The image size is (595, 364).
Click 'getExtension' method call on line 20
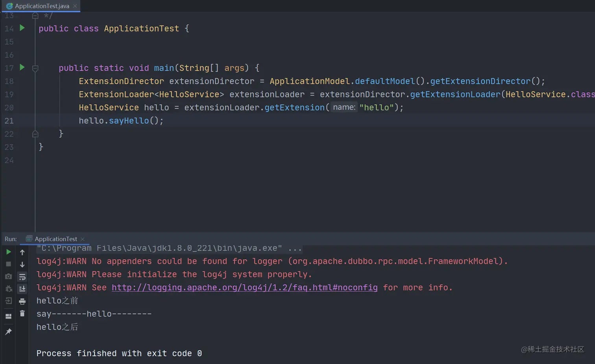tap(294, 107)
